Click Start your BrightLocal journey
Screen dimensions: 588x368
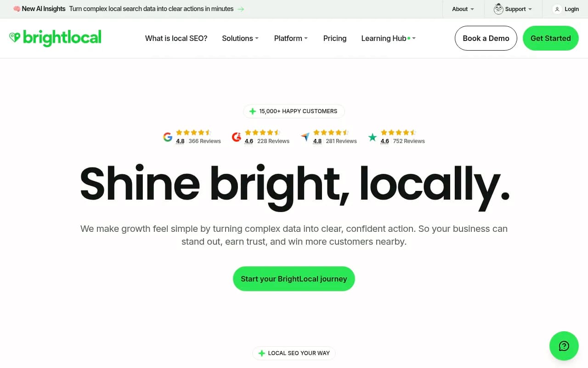(294, 278)
